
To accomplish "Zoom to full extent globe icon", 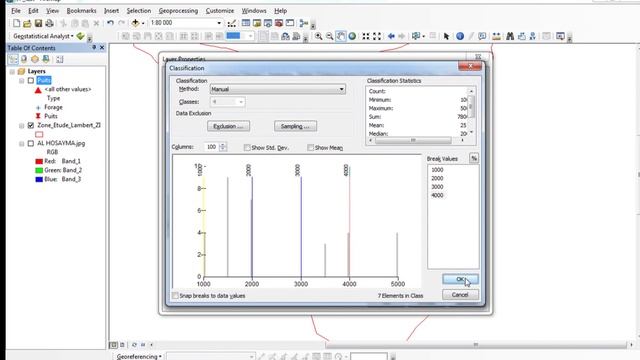I will [352, 36].
